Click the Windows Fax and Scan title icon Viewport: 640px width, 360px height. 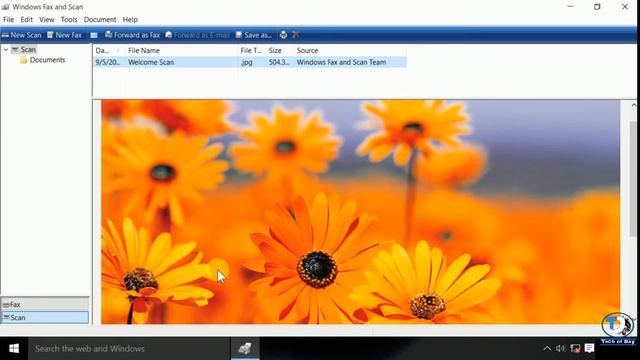coord(5,7)
